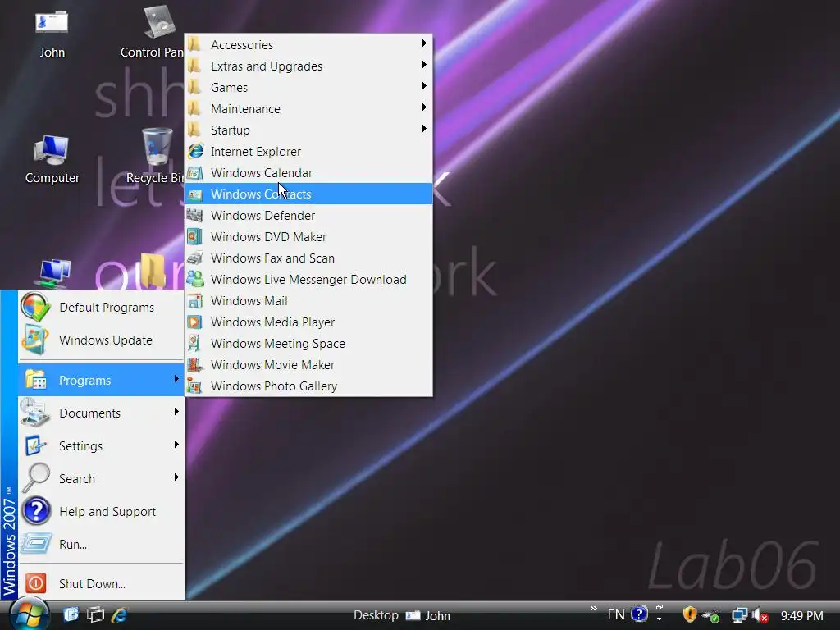This screenshot has height=630, width=840.
Task: Choose Run... from Start menu
Action: pyautogui.click(x=101, y=545)
